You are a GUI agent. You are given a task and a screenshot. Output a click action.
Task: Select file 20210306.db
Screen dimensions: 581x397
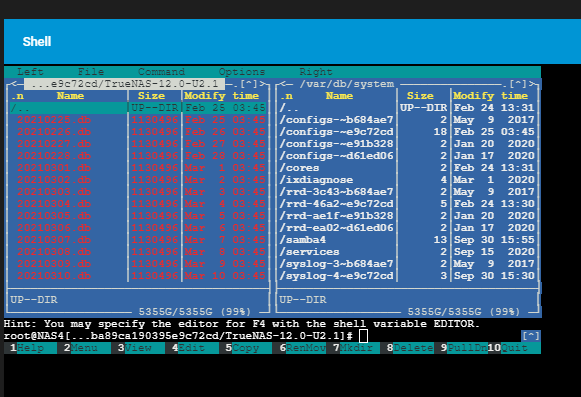coord(138,228)
